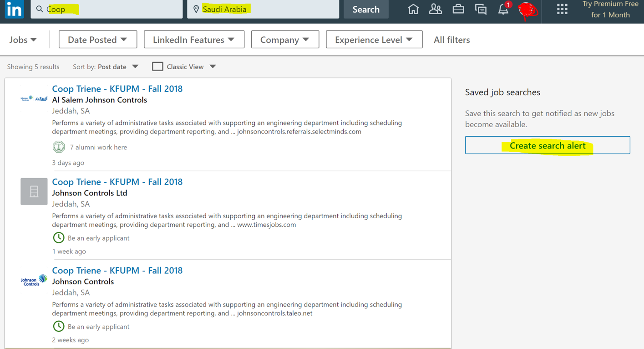
Task: Toggle the Classic View checkbox
Action: coord(157,67)
